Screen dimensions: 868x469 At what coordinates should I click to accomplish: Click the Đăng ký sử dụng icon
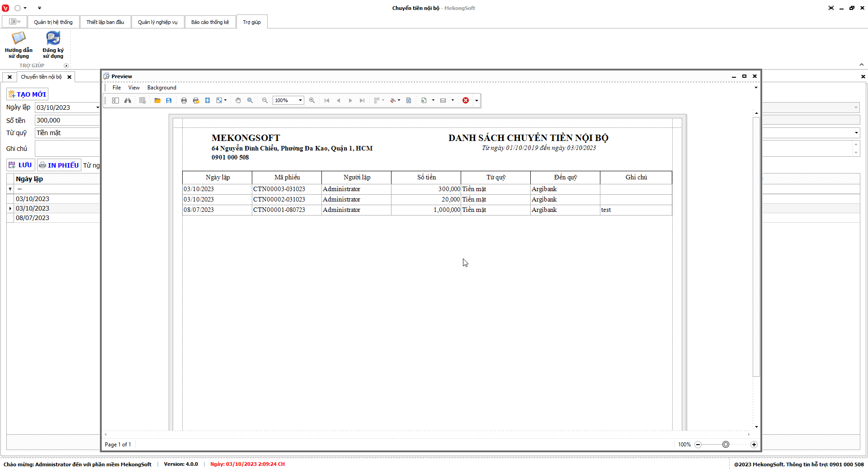[x=53, y=45]
